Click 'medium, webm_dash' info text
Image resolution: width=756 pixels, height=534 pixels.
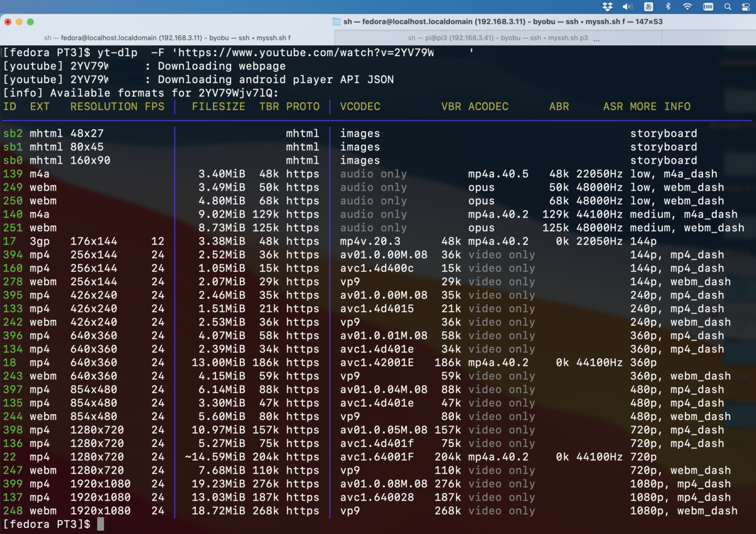pos(687,228)
